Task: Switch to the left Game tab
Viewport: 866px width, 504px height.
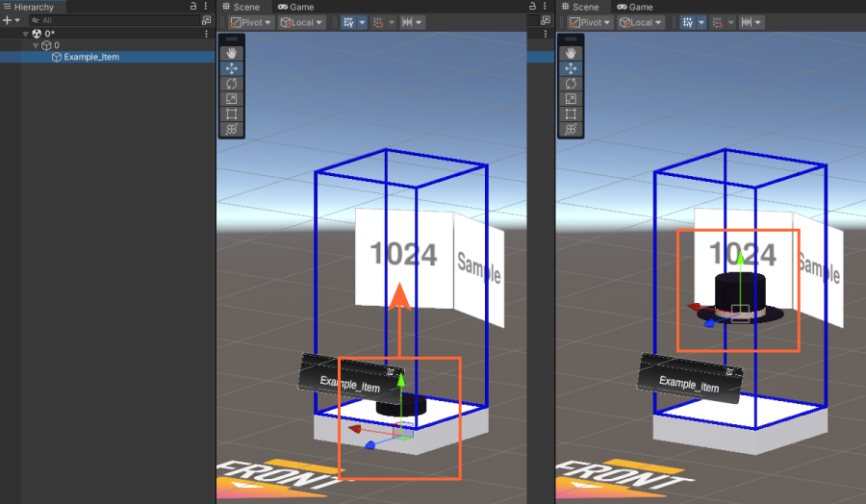Action: click(x=296, y=7)
